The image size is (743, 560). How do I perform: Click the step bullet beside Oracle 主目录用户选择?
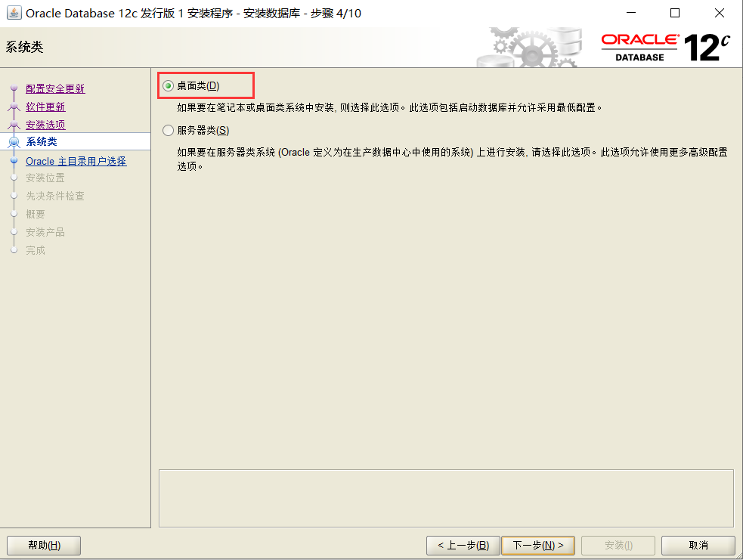pyautogui.click(x=14, y=161)
